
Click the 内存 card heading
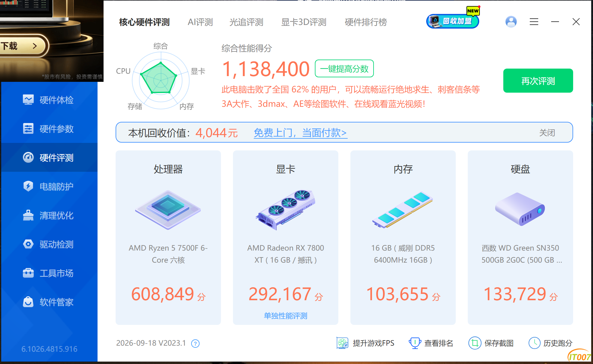pos(403,169)
